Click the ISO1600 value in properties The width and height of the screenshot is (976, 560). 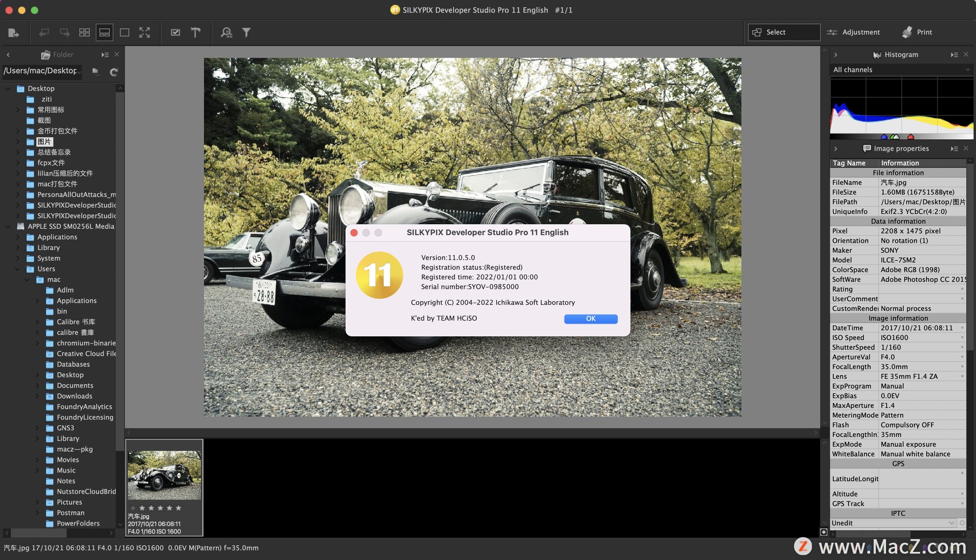pyautogui.click(x=894, y=337)
